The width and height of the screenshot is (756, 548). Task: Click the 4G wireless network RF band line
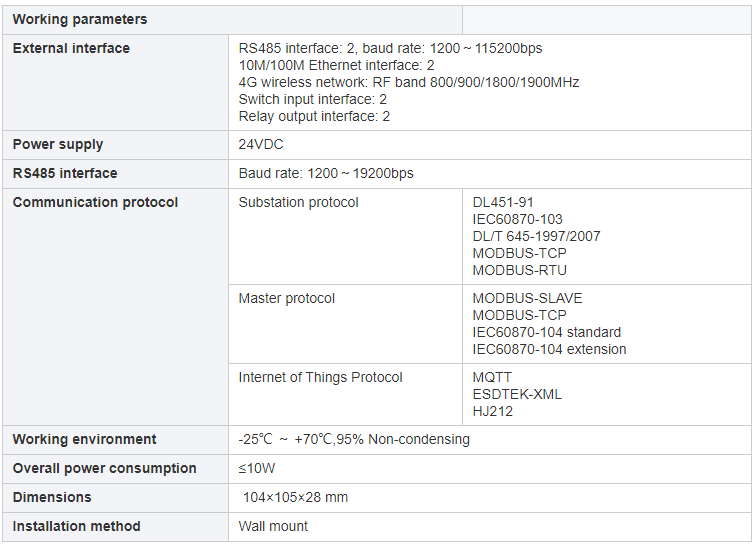pyautogui.click(x=408, y=82)
